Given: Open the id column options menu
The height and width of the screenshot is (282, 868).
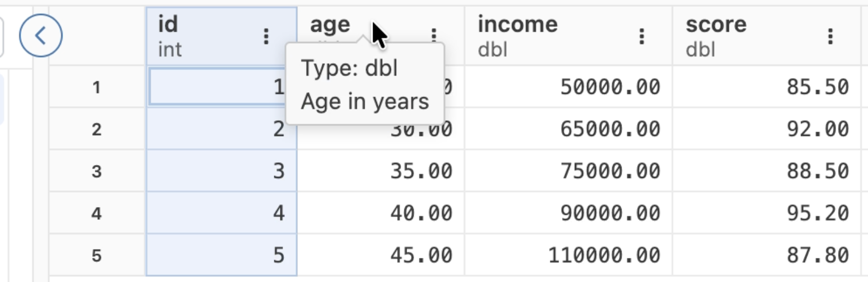Looking at the screenshot, I should click(x=266, y=36).
